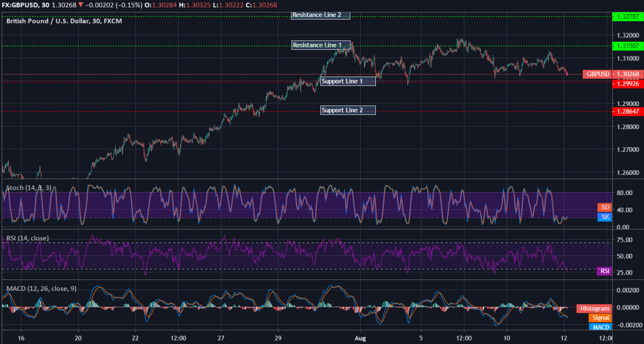The image size is (644, 344).
Task: Open the RSI (14, close) indicator title
Action: pyautogui.click(x=27, y=238)
